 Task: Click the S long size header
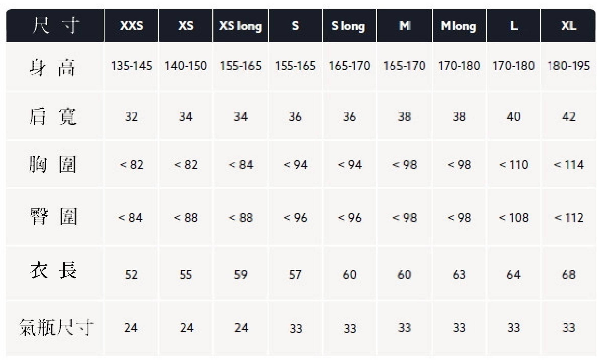[349, 26]
